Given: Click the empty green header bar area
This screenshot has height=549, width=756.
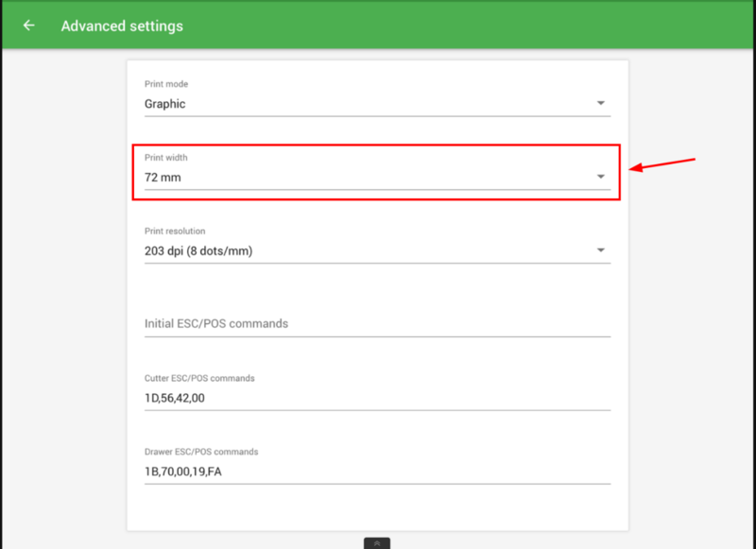Looking at the screenshot, I should pyautogui.click(x=472, y=26).
